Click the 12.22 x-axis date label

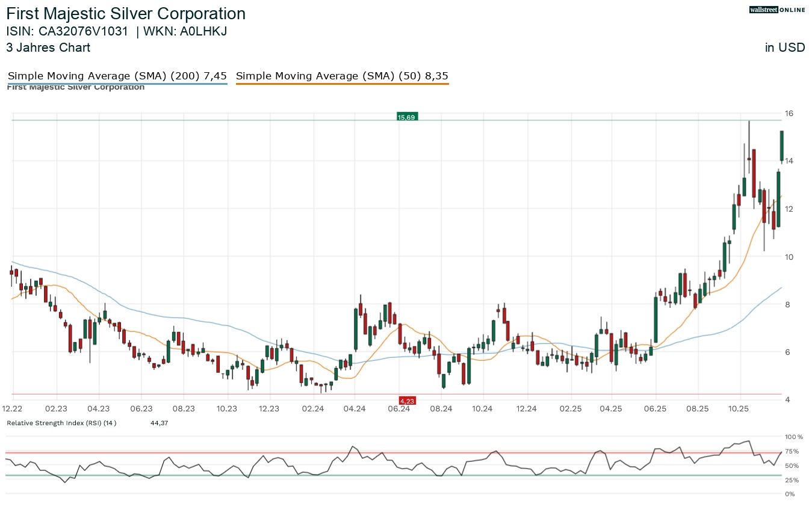click(13, 409)
